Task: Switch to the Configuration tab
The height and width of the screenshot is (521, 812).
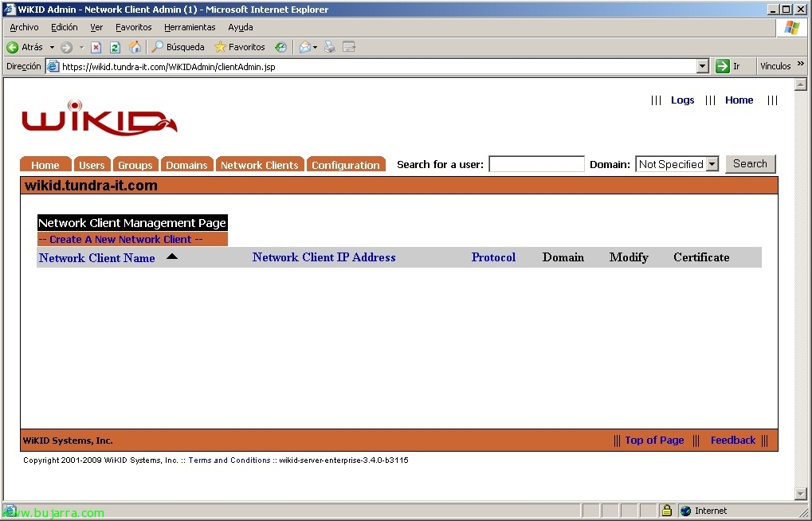Action: pos(346,164)
